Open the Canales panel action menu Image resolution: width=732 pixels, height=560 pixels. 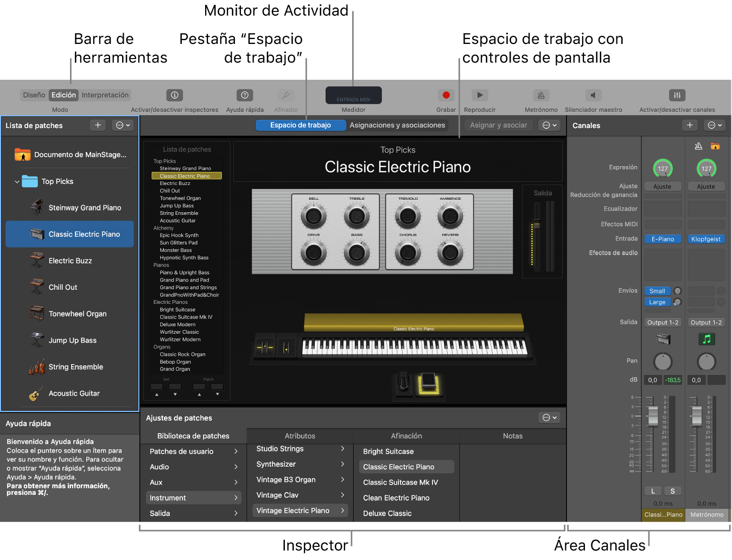[715, 125]
